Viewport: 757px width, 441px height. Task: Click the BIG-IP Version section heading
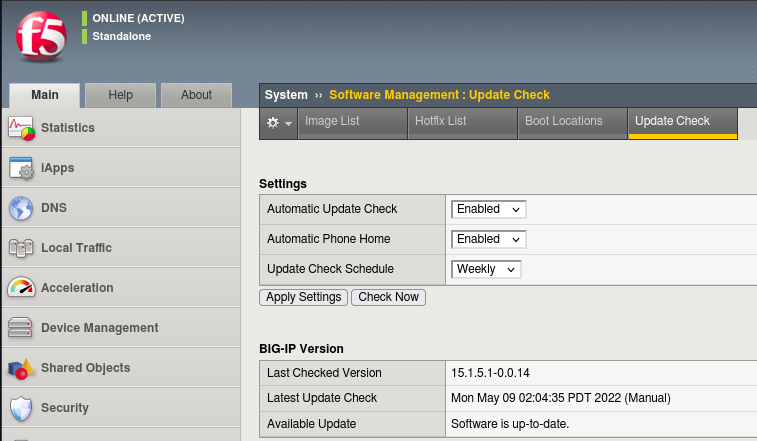[x=301, y=349]
